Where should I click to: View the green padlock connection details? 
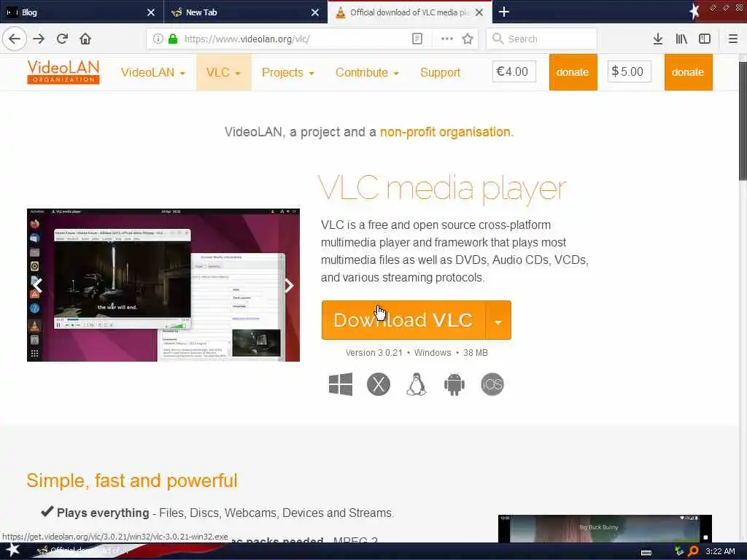(172, 39)
